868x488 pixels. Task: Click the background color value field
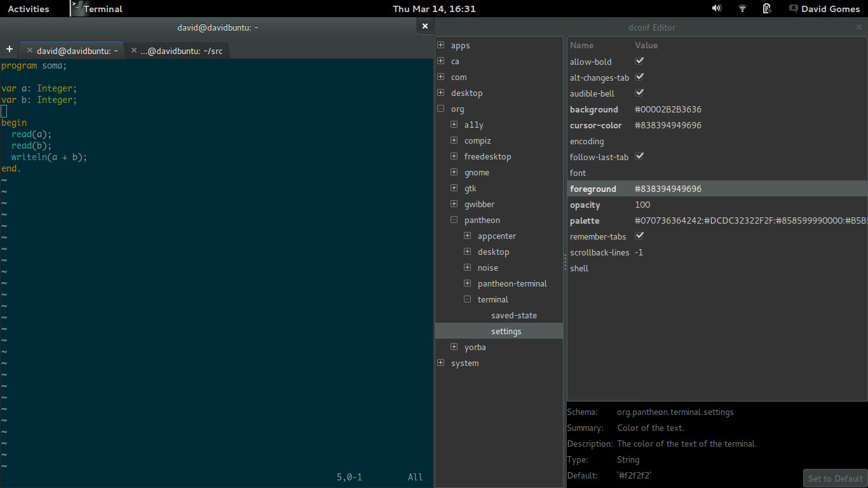[668, 109]
